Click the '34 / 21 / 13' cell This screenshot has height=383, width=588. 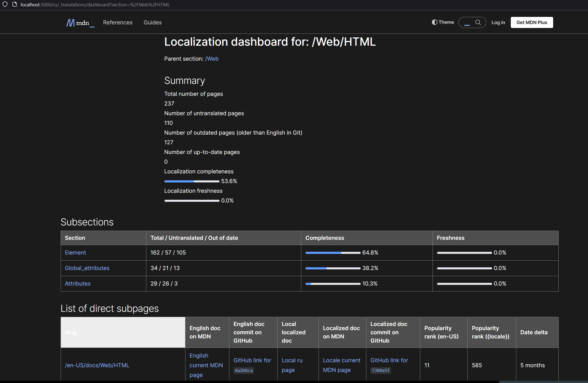pos(224,268)
